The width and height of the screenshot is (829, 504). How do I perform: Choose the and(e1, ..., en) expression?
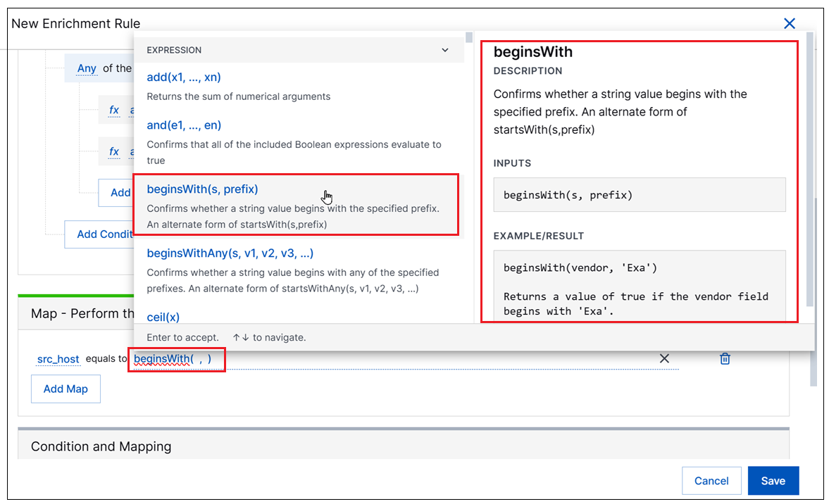(184, 125)
